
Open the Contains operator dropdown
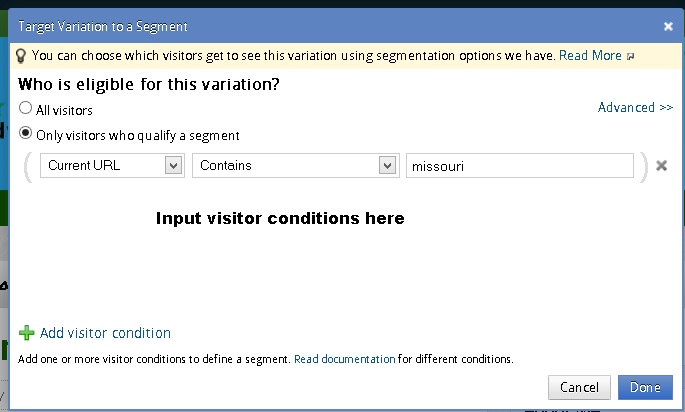(x=295, y=166)
